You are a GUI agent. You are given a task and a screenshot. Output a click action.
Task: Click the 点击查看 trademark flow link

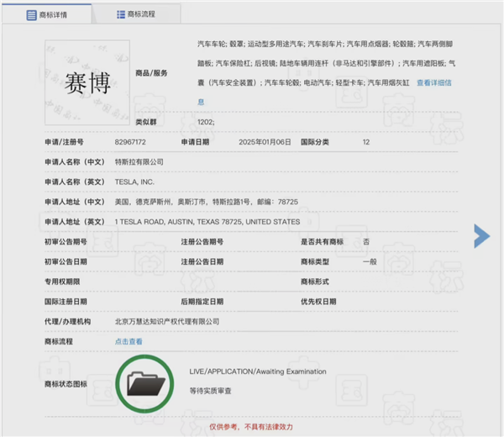pos(129,341)
